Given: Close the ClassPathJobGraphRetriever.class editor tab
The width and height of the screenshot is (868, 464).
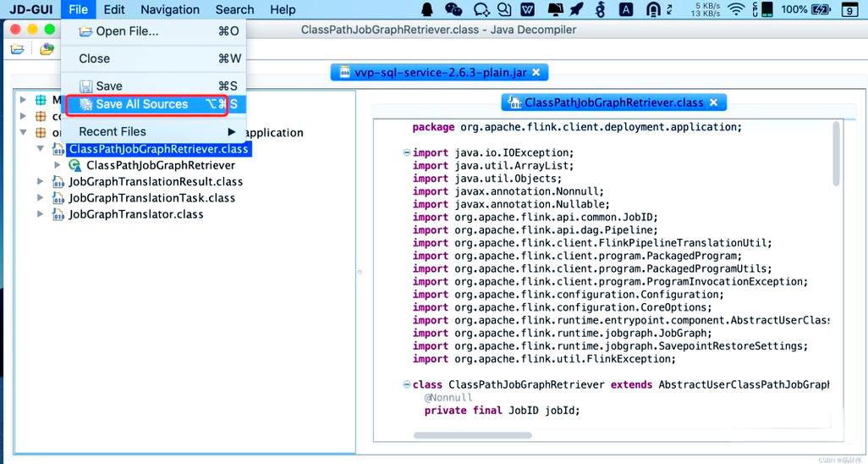Looking at the screenshot, I should tap(713, 102).
